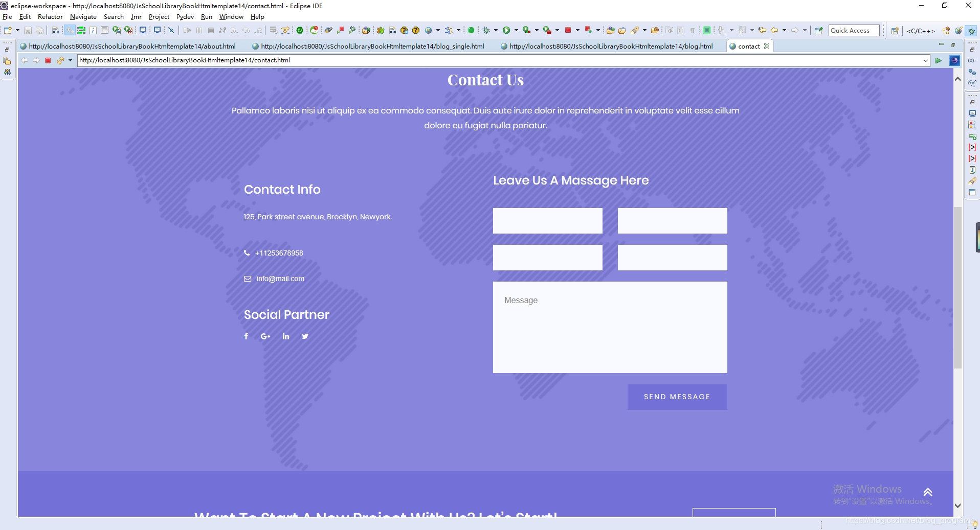Click the Last Edit Location arrow icon
Viewport: 980px width, 530px height.
762,31
